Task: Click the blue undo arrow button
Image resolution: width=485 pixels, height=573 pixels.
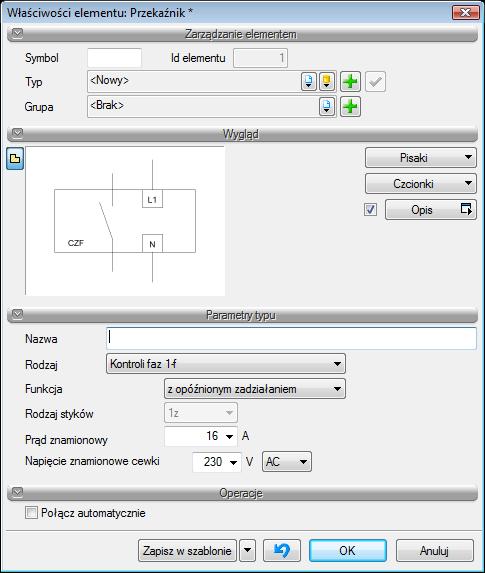Action: pyautogui.click(x=282, y=550)
